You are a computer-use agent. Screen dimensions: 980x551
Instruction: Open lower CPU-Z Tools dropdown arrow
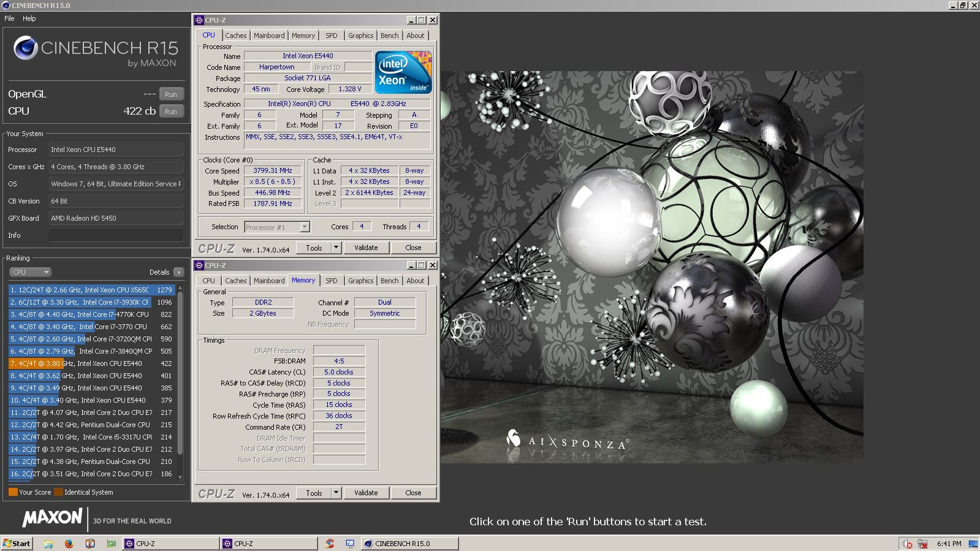[x=336, y=493]
